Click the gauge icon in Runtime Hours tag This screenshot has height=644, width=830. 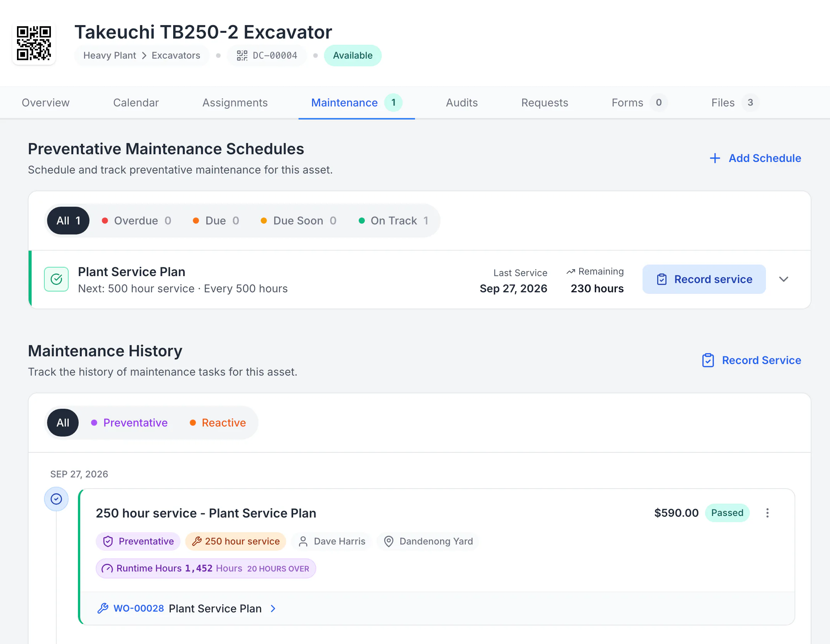click(x=107, y=568)
